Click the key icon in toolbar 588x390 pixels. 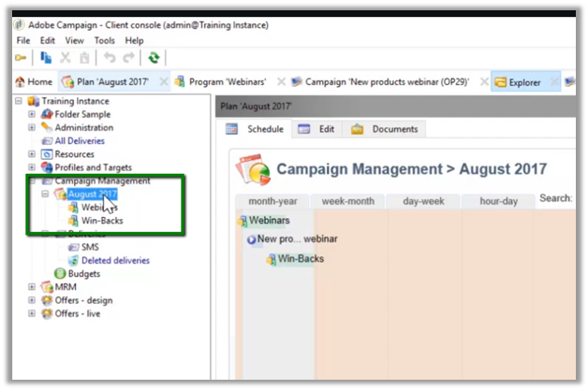[21, 58]
